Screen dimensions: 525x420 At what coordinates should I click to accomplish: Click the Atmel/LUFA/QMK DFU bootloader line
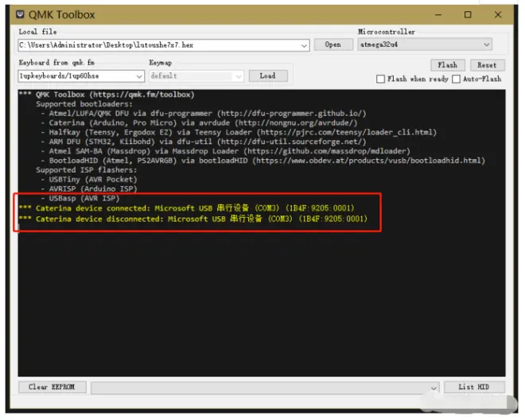(204, 114)
